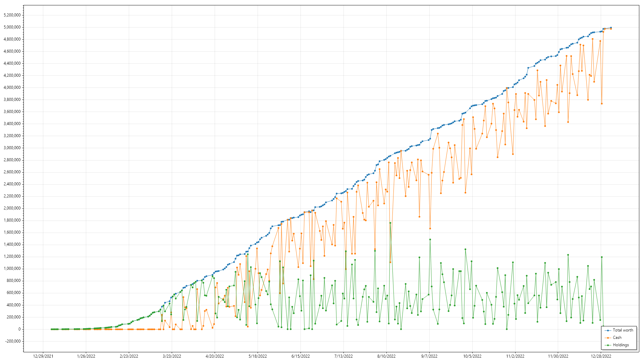Click the 2,400,000 y-axis label

[x=12, y=184]
